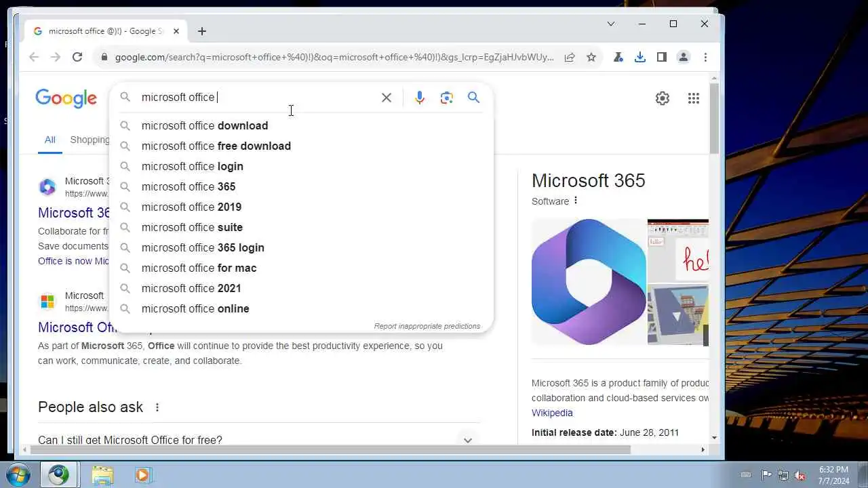Click the address bar URL

pos(334,57)
